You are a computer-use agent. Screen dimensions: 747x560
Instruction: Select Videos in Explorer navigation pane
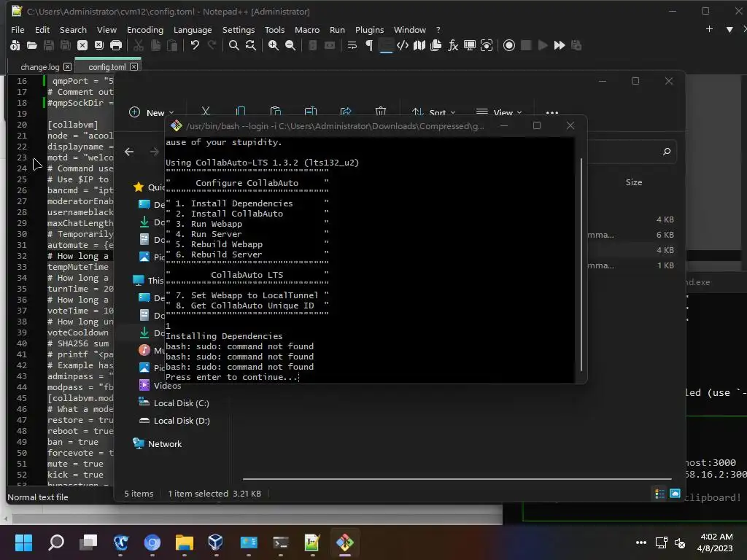160,385
